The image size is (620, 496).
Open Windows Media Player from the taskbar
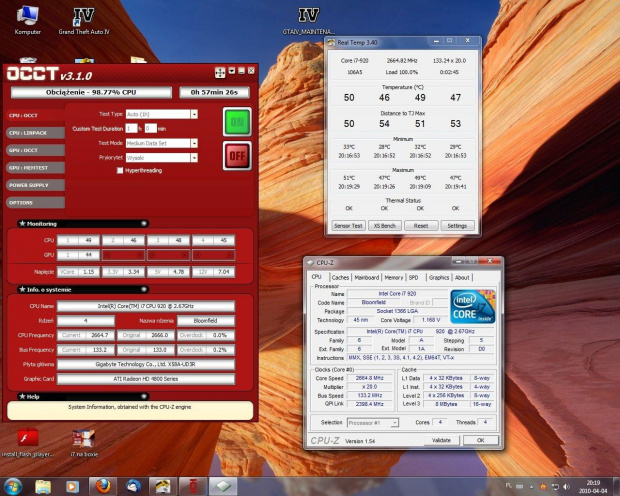tap(72, 487)
